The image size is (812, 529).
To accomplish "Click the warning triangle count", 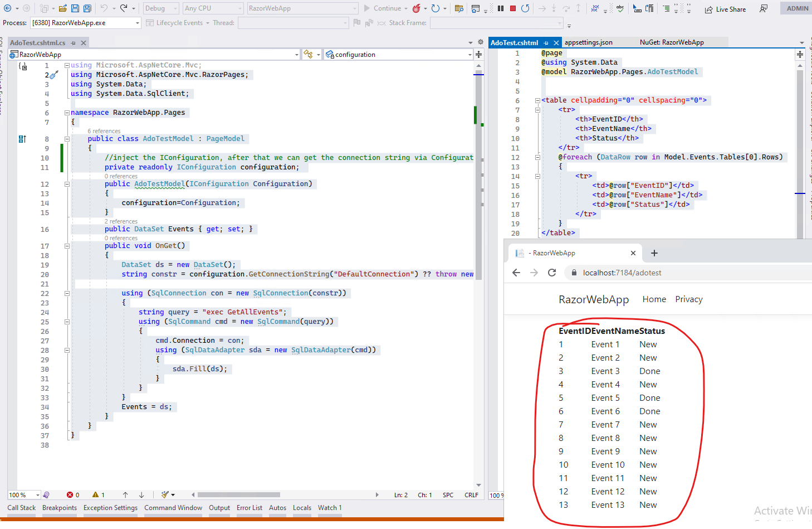I will tap(95, 495).
